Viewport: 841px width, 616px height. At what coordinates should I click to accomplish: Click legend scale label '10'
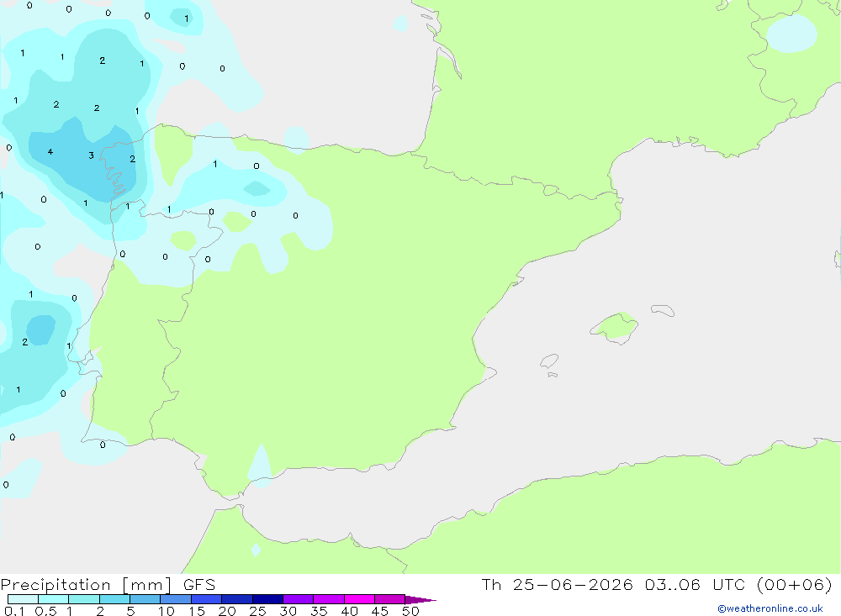point(167,611)
